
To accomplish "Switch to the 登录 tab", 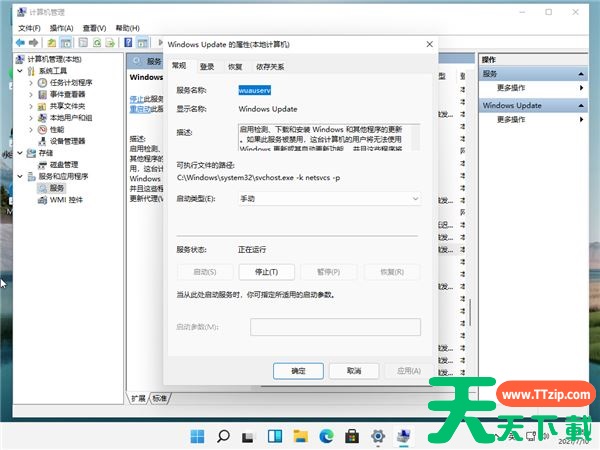I will coord(207,67).
